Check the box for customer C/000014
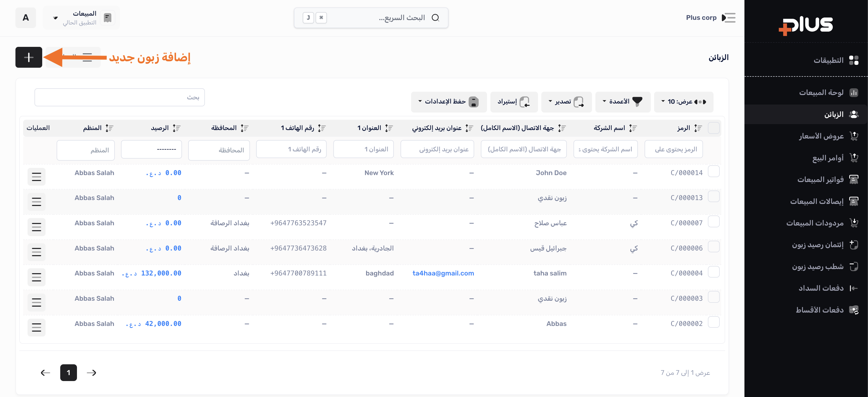Screen dimensions: 868x397 713,171
